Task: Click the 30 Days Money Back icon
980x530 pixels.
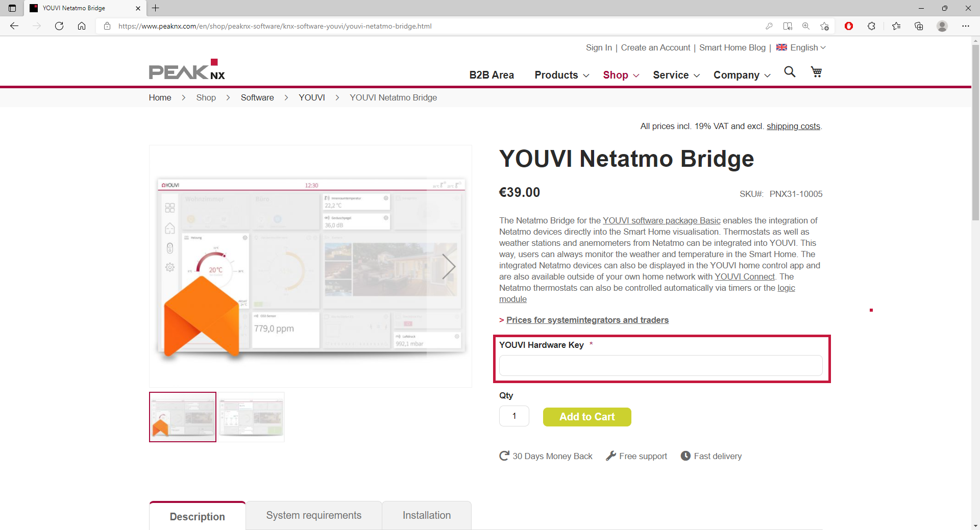Action: click(x=504, y=456)
